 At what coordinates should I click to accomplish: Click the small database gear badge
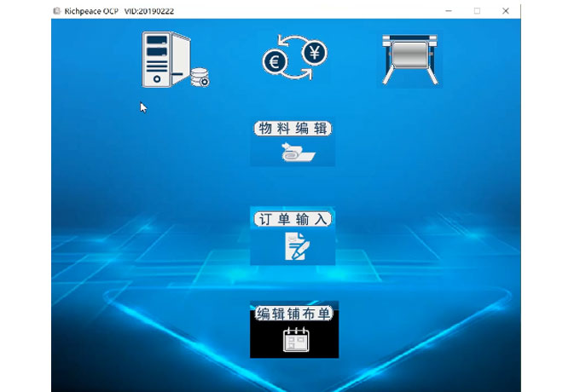tap(201, 79)
